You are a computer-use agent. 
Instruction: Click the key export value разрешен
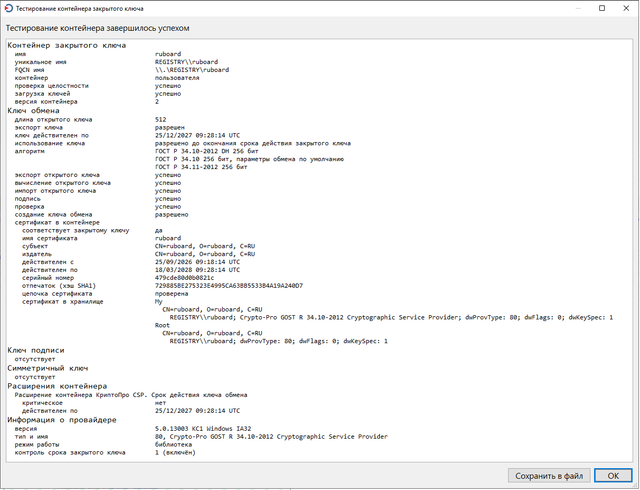point(170,127)
